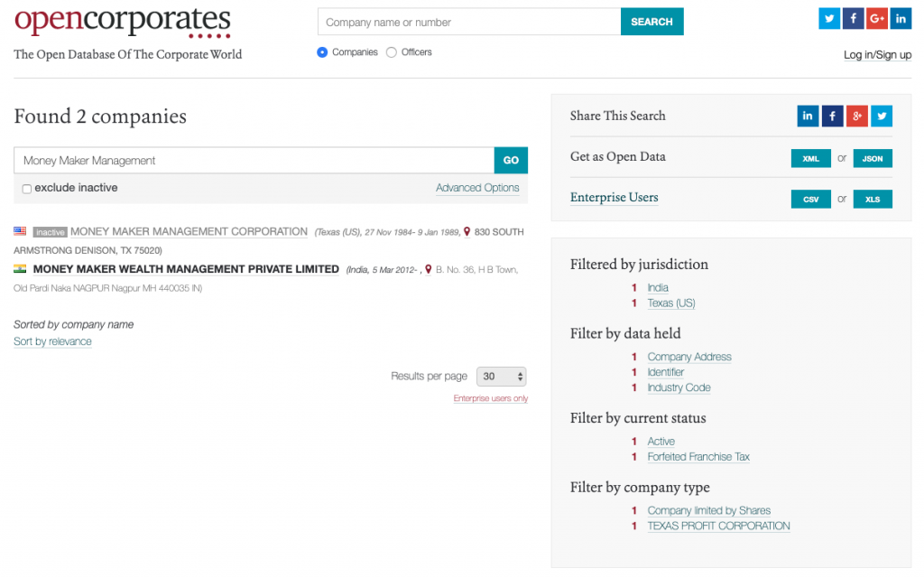This screenshot has height=578, width=924.
Task: Share this search on Twitter
Action: point(882,117)
